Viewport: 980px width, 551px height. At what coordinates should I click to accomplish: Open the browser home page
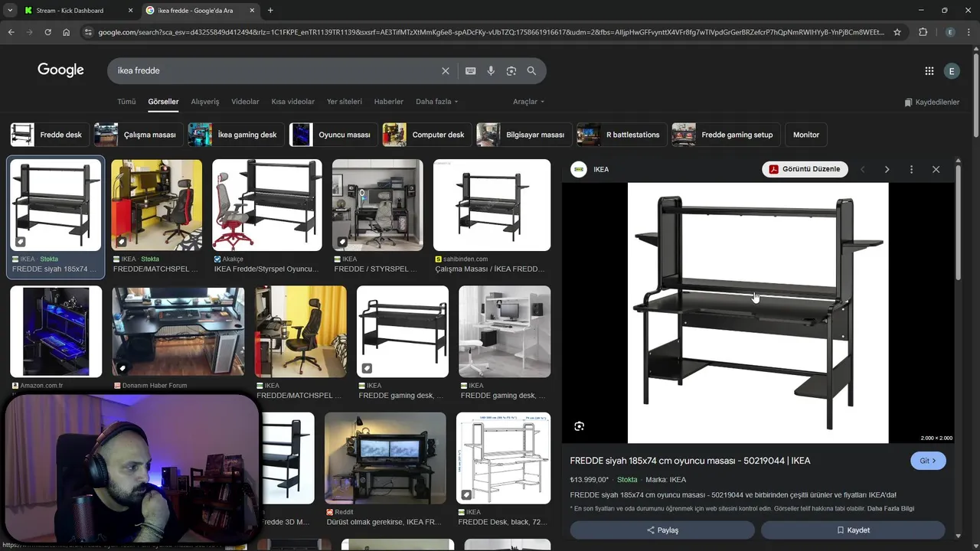66,32
